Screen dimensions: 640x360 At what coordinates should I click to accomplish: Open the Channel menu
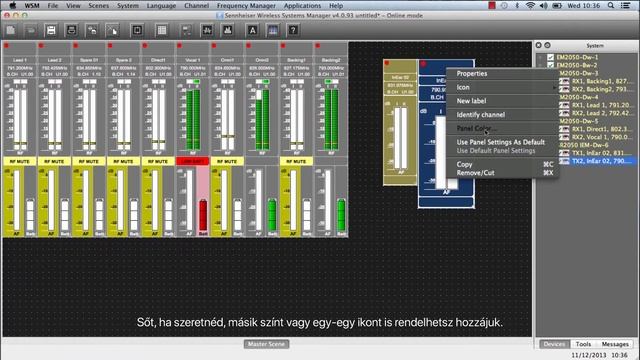pos(196,6)
